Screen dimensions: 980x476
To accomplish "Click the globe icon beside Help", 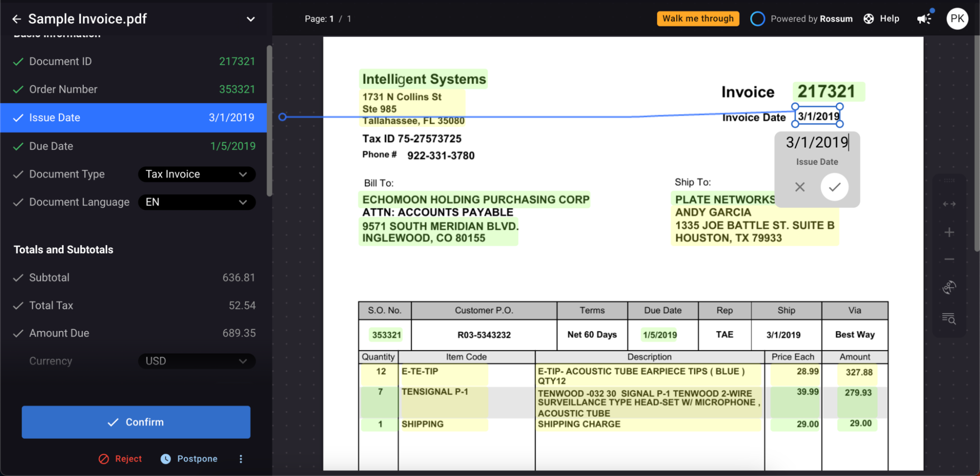I will 868,19.
